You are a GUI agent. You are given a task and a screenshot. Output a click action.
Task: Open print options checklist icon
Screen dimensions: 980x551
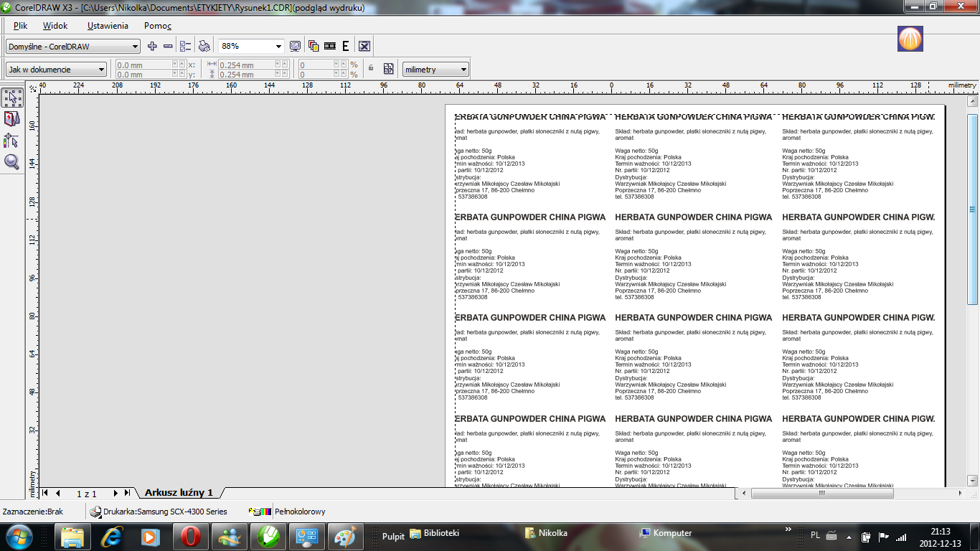coord(186,46)
